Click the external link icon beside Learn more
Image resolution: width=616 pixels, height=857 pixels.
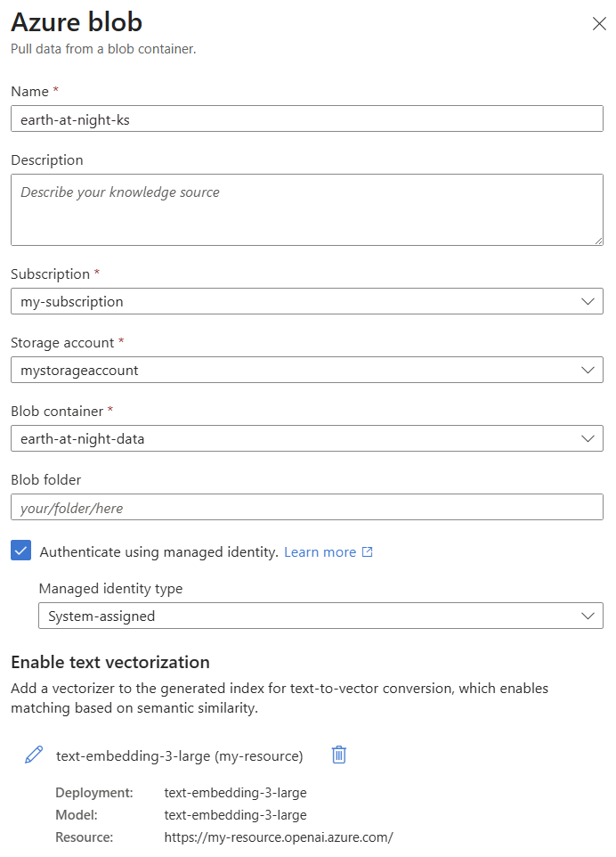coord(367,552)
